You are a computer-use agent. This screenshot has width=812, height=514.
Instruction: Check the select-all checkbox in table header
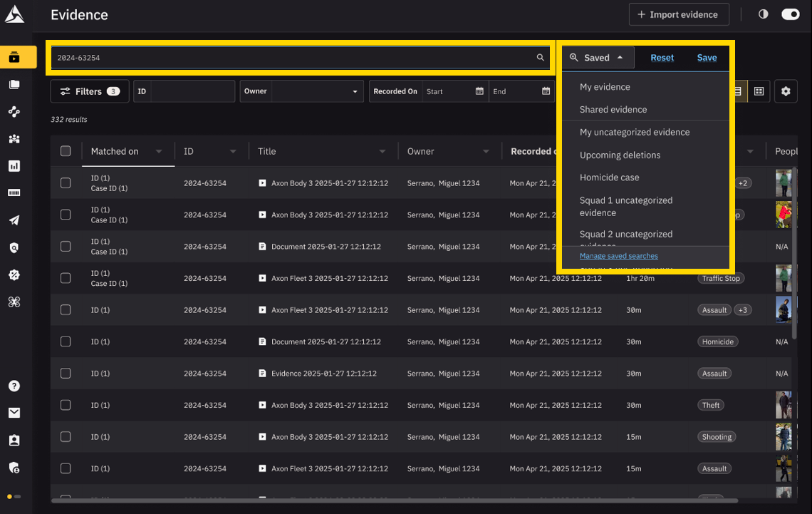click(x=66, y=151)
